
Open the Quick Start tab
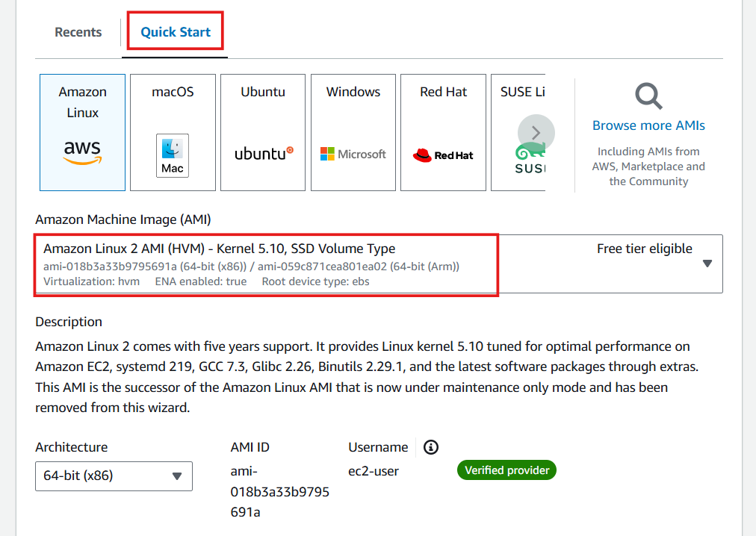pos(176,32)
